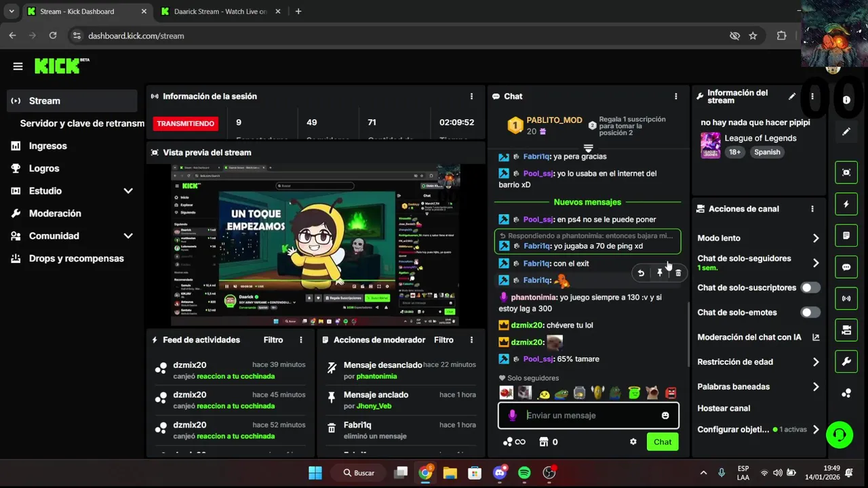Open the broadcast signal icon in right sidebar
Viewport: 868px width, 488px height.
(846, 298)
